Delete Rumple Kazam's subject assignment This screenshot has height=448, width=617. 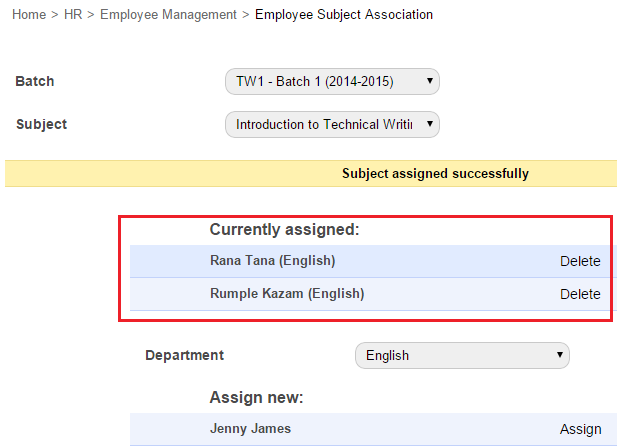pyautogui.click(x=580, y=294)
